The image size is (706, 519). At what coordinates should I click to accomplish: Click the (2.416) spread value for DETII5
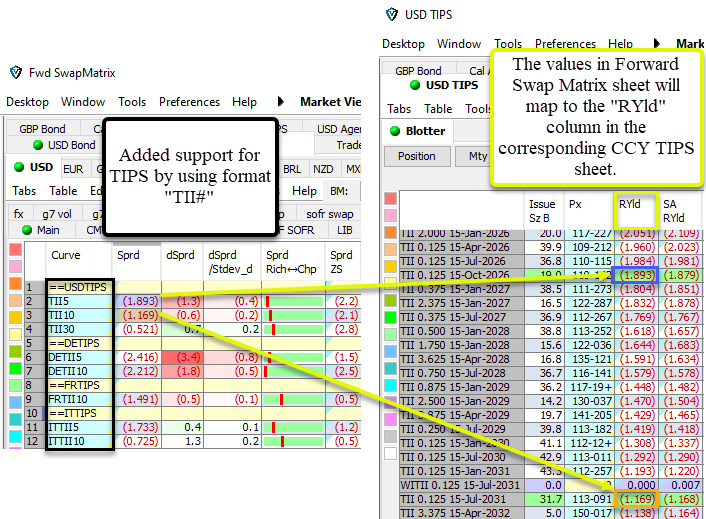(138, 357)
